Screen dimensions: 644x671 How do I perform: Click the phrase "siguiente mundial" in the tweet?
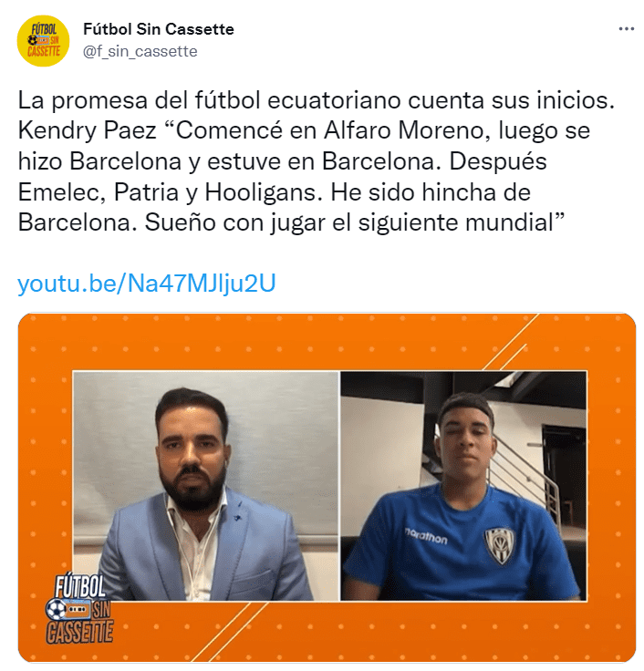(x=456, y=223)
